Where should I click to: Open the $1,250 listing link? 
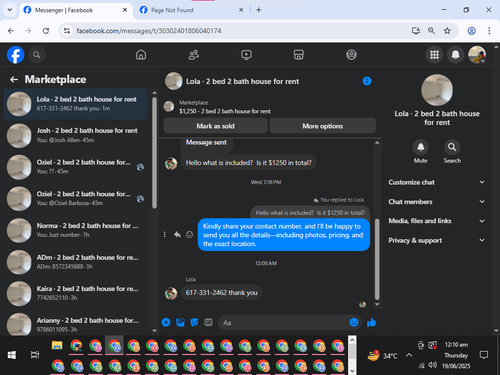(x=225, y=111)
